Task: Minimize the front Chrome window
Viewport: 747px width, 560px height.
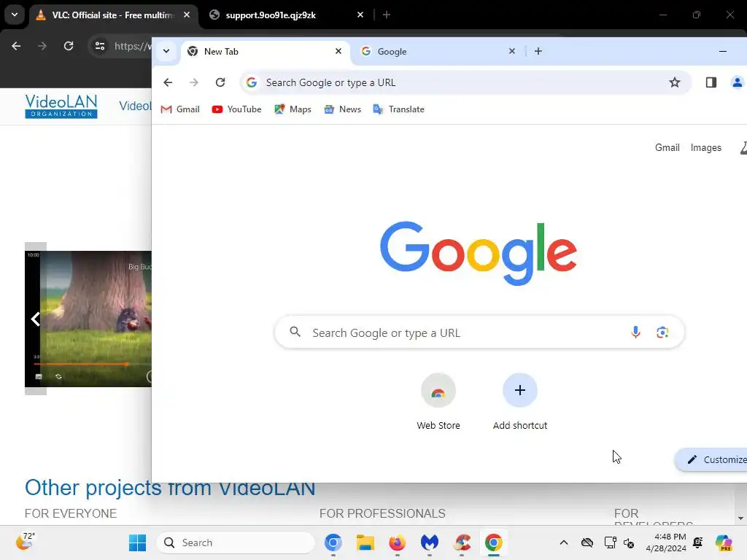Action: [x=723, y=51]
